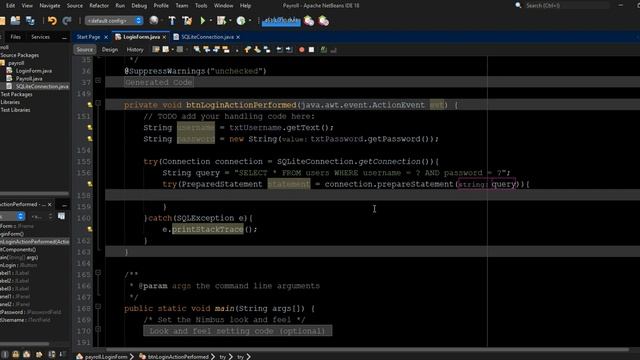Click the Find Previous Occurrence icon
640x360 pixels.
pyautogui.click(x=207, y=49)
